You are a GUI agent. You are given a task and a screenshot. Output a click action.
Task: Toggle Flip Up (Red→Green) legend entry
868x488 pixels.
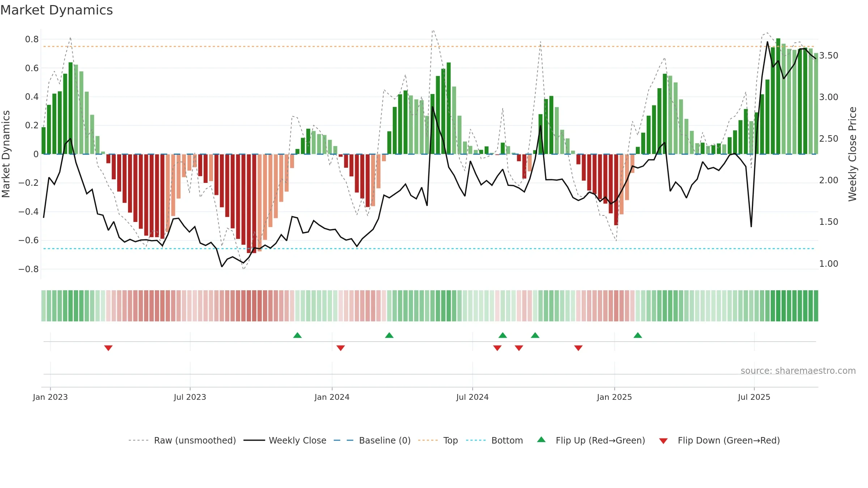click(x=591, y=440)
